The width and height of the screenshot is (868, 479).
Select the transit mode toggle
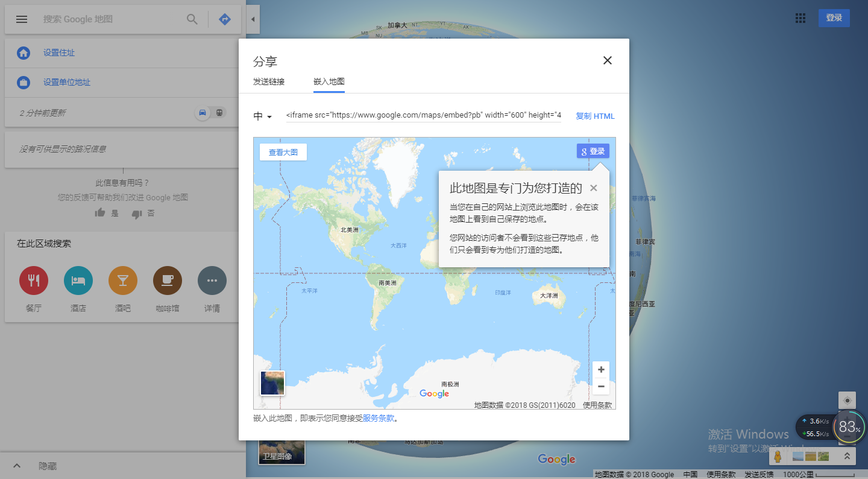coord(220,113)
